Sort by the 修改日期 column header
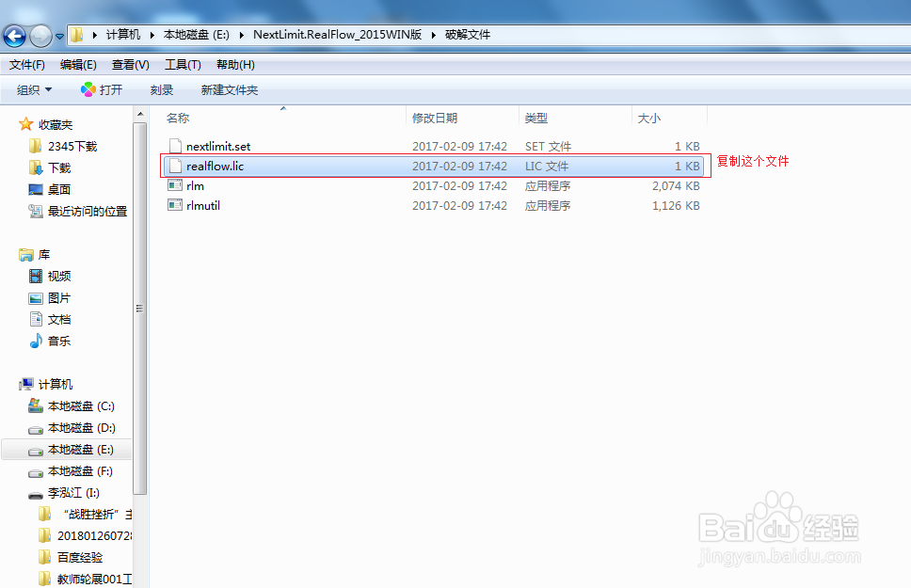The height and width of the screenshot is (588, 911). [435, 118]
